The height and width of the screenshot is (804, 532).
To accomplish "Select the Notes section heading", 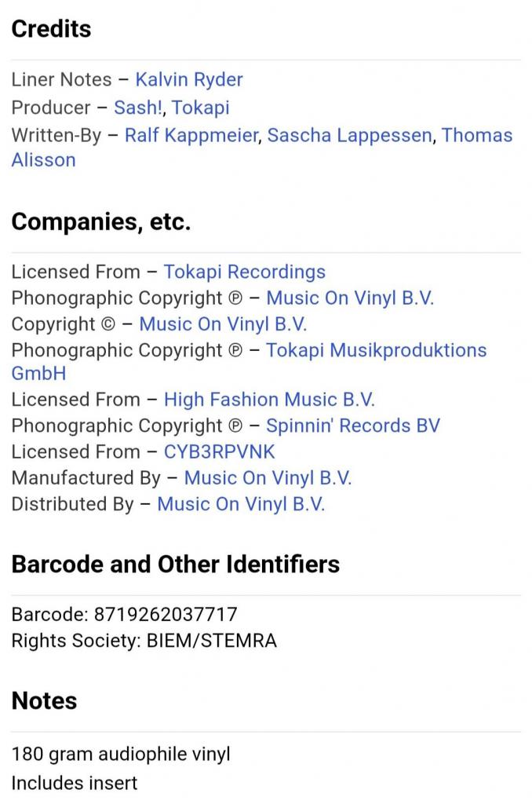I will [x=44, y=701].
